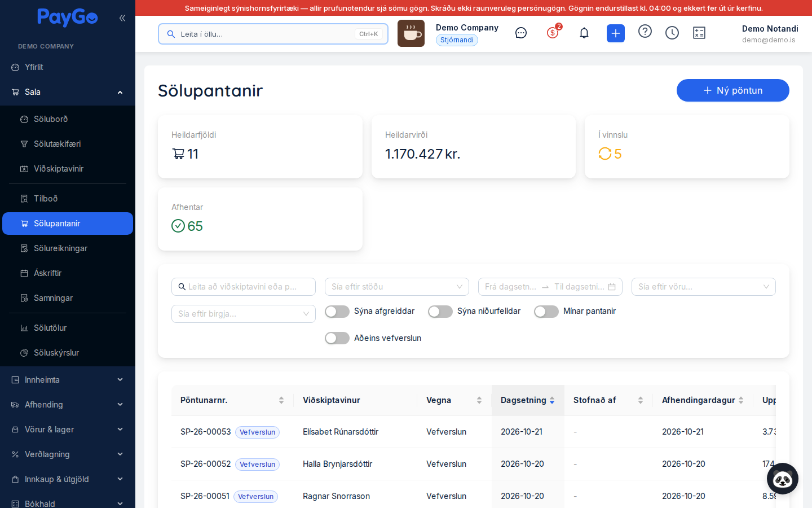This screenshot has height=508, width=812.
Task: Expand the Innheimta sidebar section
Action: pyautogui.click(x=68, y=380)
